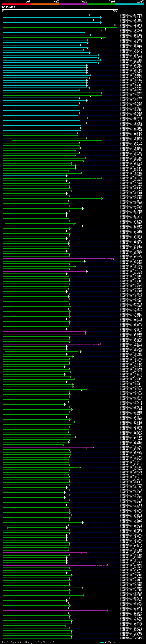Open hit UniRef100_B9NKV3
146x644 pixels.
(131, 118)
